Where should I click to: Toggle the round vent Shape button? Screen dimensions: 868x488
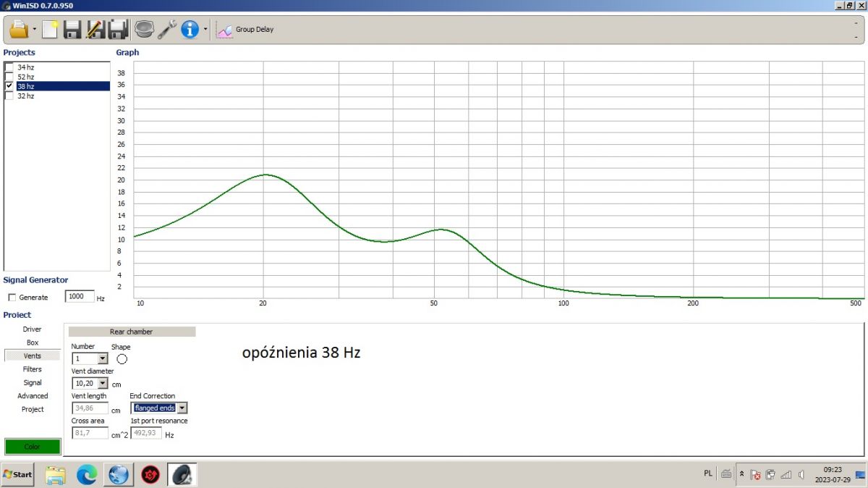pos(122,358)
